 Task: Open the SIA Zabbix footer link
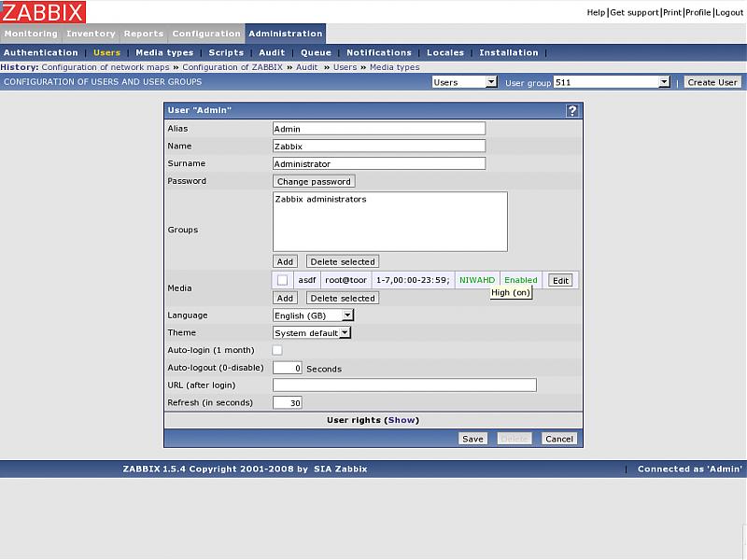tap(340, 469)
